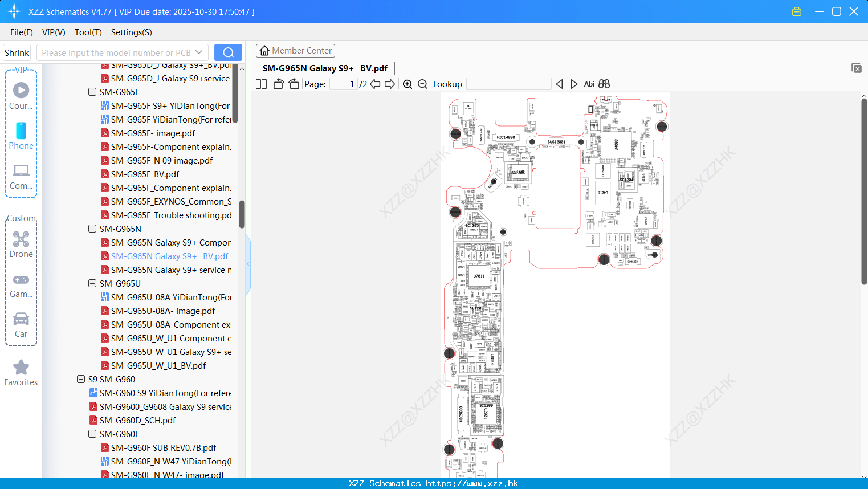This screenshot has height=489, width=868.
Task: Open the File(F) menu
Action: [22, 32]
